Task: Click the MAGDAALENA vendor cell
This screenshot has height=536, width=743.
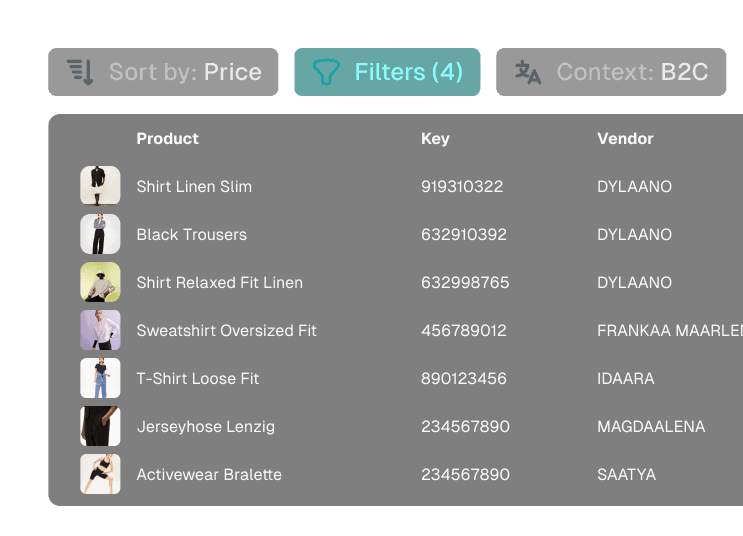Action: point(651,427)
